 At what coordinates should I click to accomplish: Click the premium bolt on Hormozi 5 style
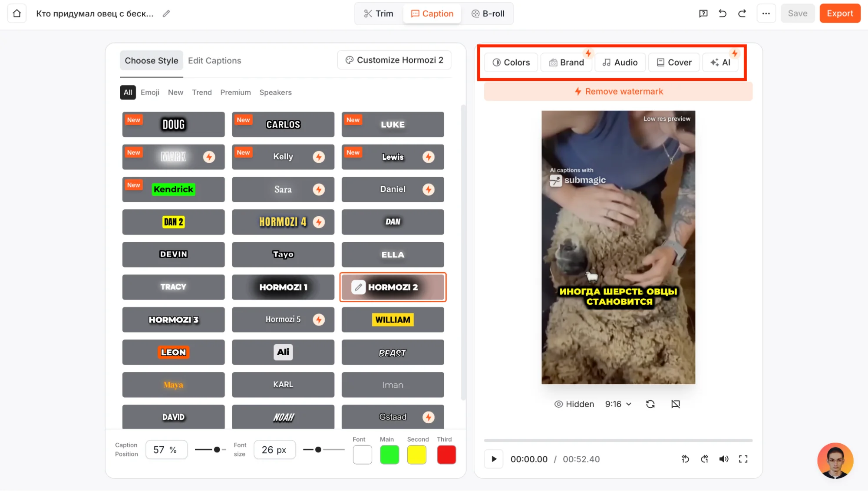(x=319, y=320)
